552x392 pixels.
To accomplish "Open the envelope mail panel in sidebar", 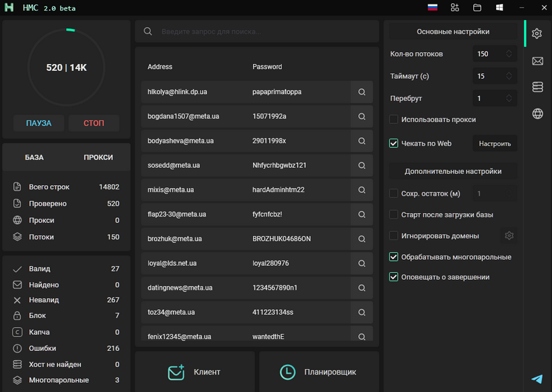I will coord(537,61).
